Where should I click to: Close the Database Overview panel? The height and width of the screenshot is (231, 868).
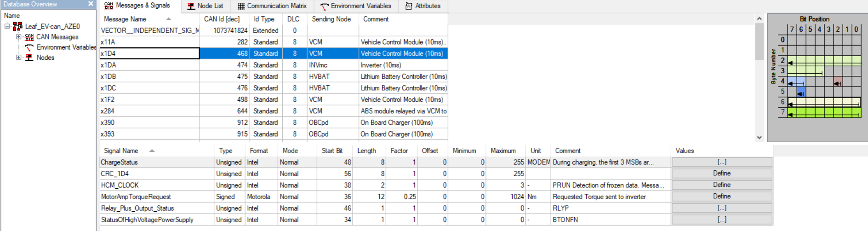tap(91, 4)
